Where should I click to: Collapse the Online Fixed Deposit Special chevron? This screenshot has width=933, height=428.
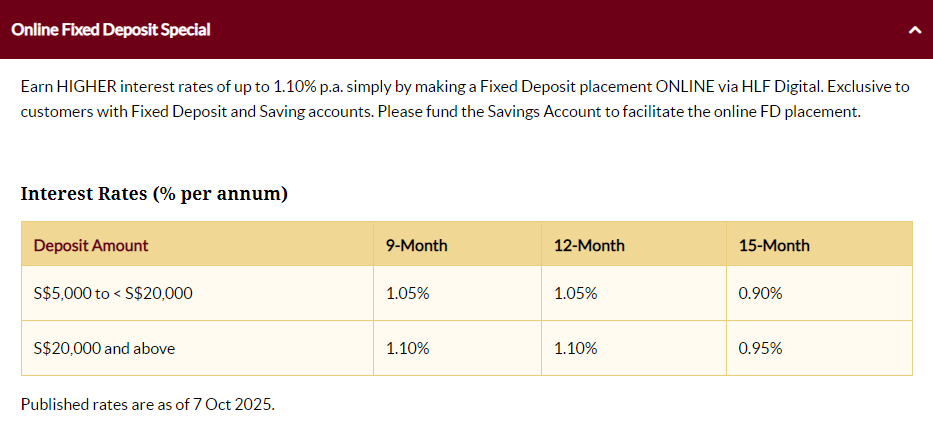point(914,30)
